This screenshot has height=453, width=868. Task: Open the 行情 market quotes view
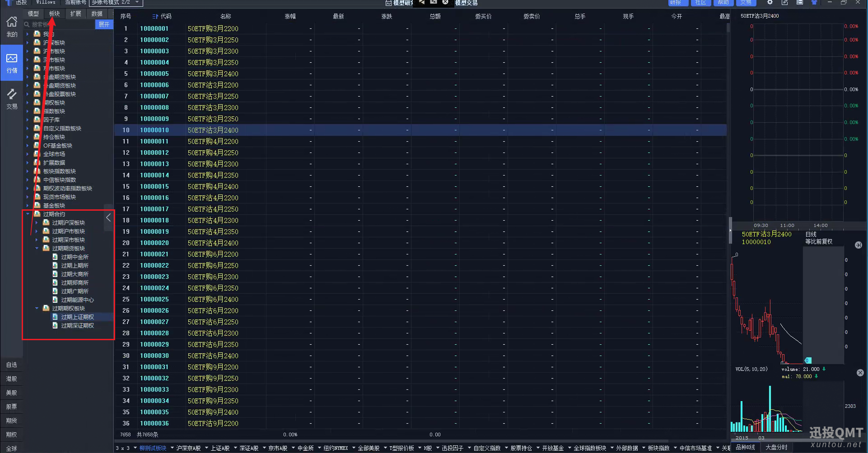(x=12, y=63)
